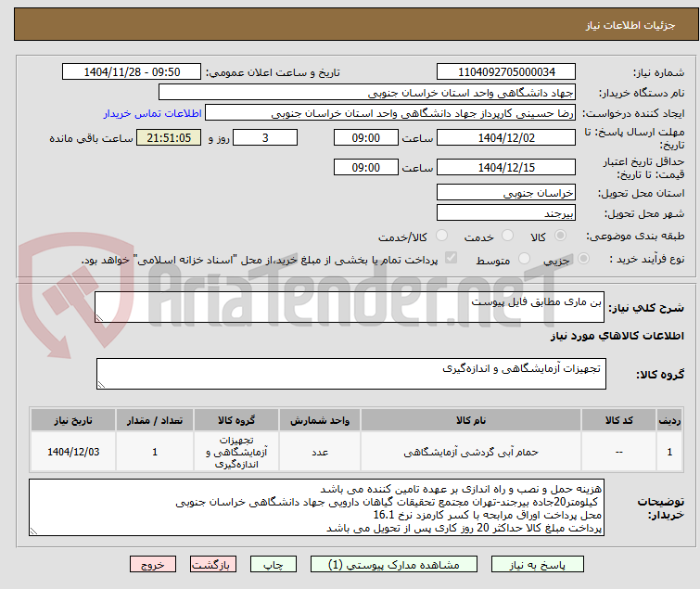
Task: Click the remaining days field showing 3
Action: 265,137
